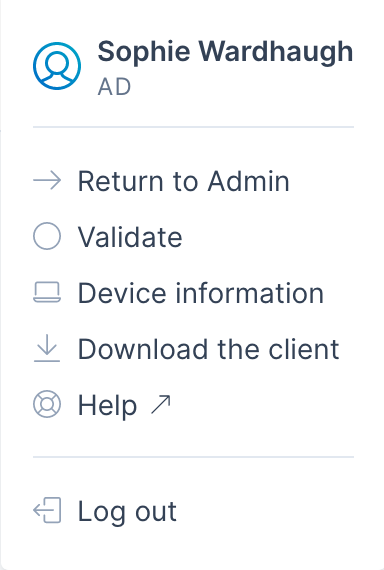This screenshot has height=570, width=384.
Task: Click the Sophie Wardhaugh user name
Action: point(225,52)
